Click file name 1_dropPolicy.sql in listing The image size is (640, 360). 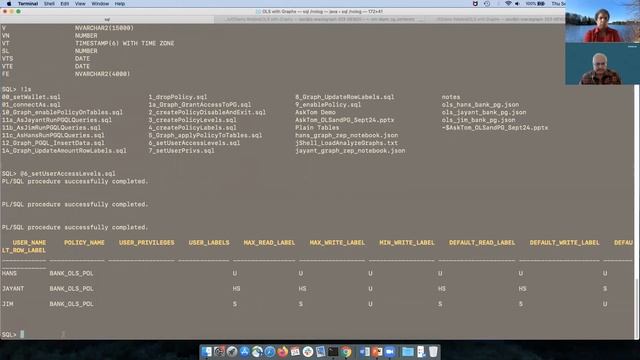[x=178, y=97]
